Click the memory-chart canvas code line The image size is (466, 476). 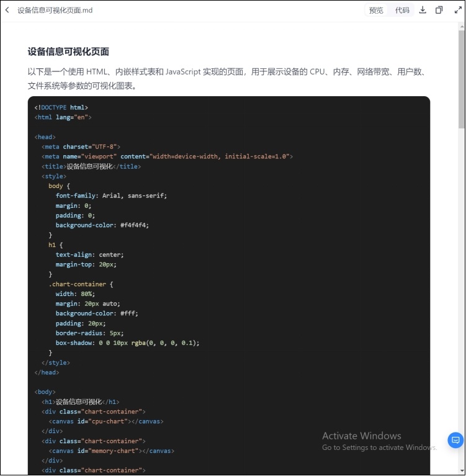pyautogui.click(x=112, y=451)
